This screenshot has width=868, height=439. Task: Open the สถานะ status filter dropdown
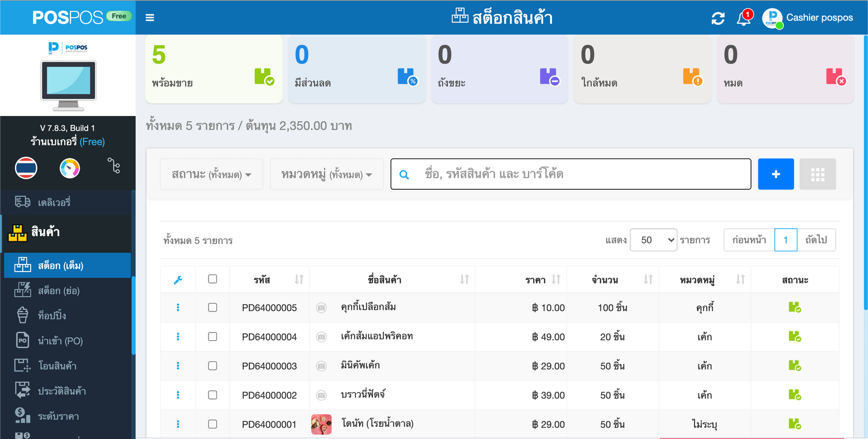pos(211,174)
